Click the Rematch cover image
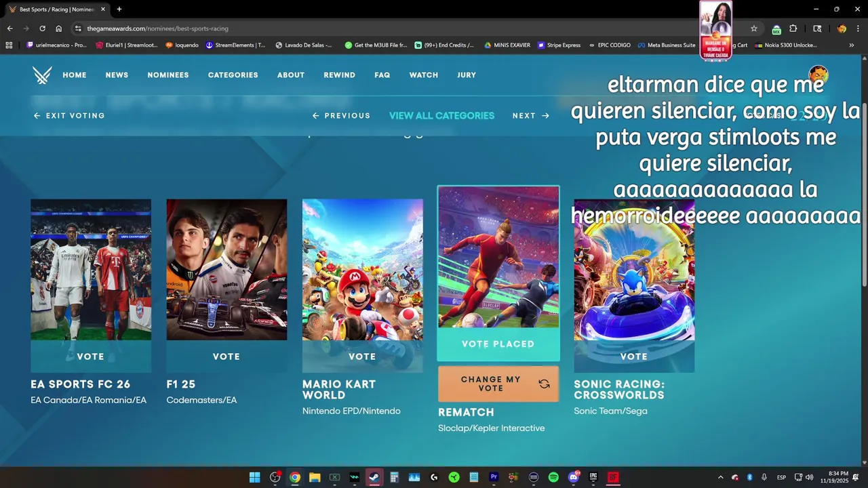The height and width of the screenshot is (488, 868). click(498, 258)
